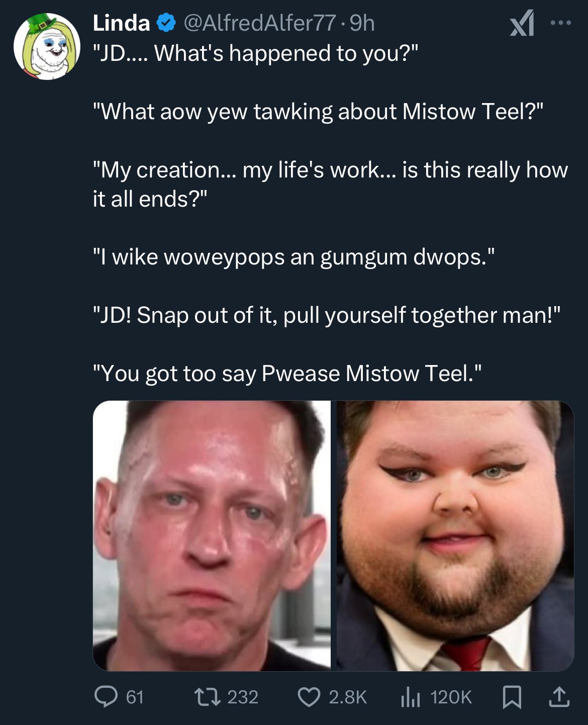
Task: Click the 120K views count
Action: 451,697
